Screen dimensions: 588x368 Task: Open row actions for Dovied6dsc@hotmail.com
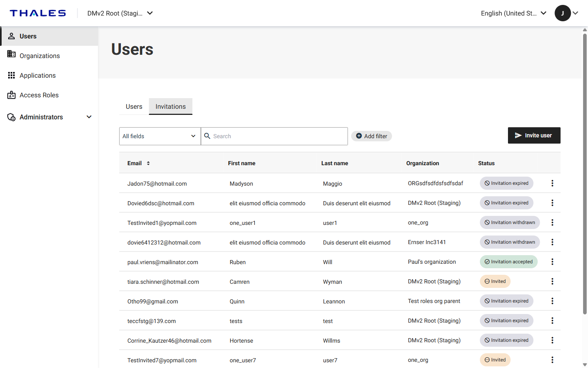coord(552,203)
